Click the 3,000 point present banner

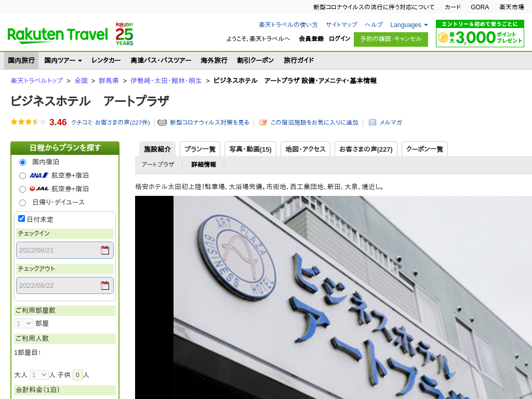480,33
